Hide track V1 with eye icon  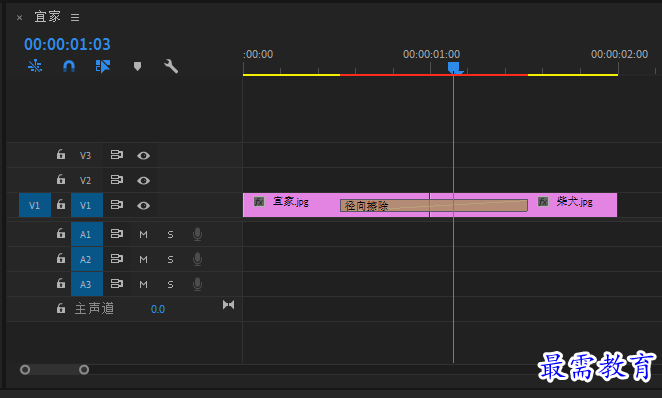[x=144, y=206]
